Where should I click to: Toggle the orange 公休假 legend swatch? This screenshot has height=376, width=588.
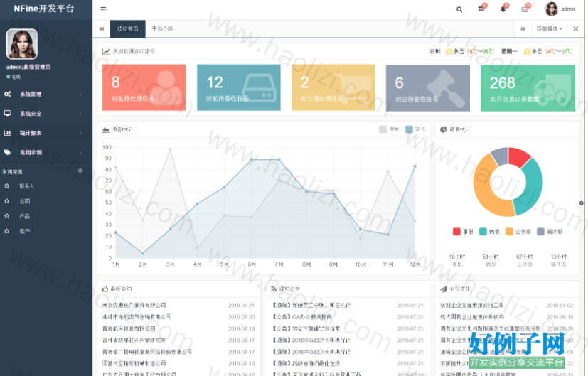[x=509, y=232]
